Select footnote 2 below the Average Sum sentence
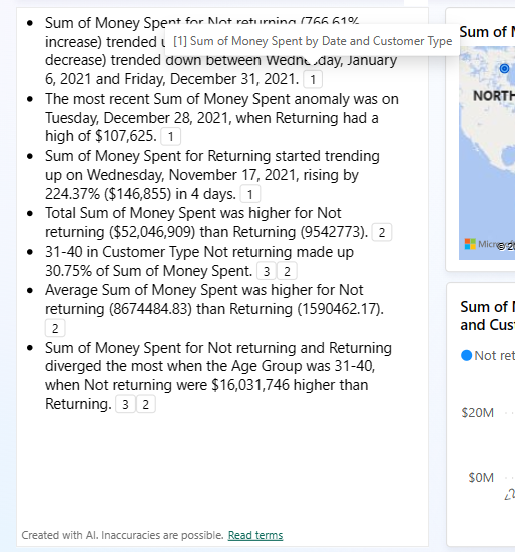This screenshot has width=516, height=552. [x=55, y=328]
